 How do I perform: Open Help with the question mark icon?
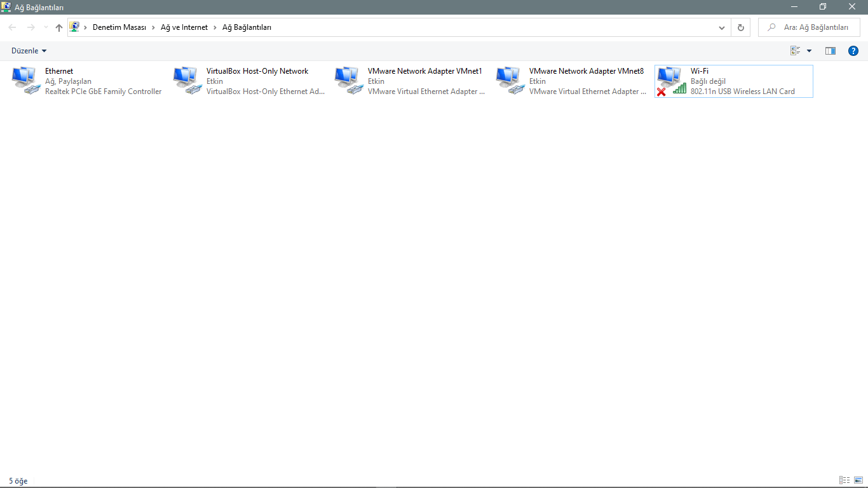(x=853, y=51)
